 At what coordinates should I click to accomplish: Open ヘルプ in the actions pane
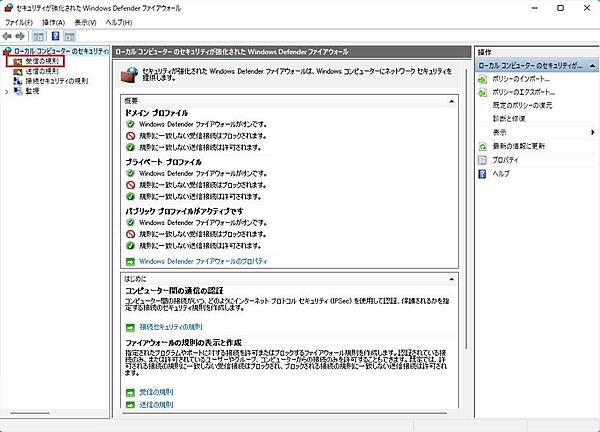(x=501, y=174)
